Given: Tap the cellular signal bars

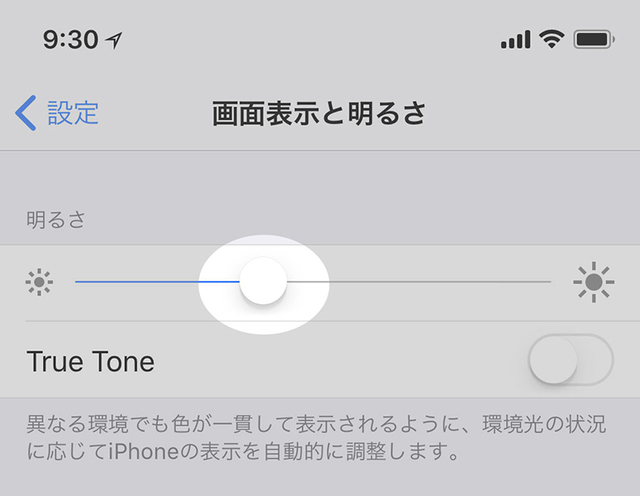Looking at the screenshot, I should 516,40.
